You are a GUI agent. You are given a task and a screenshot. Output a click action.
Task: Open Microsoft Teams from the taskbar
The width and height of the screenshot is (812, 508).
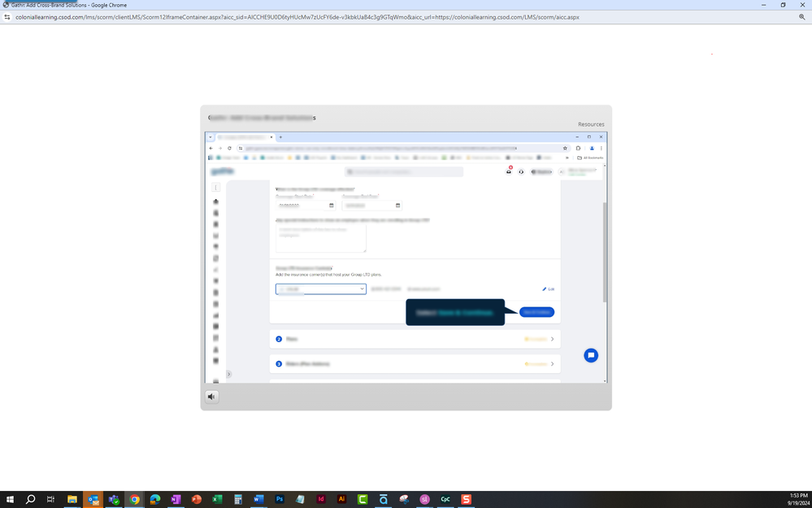click(x=114, y=499)
